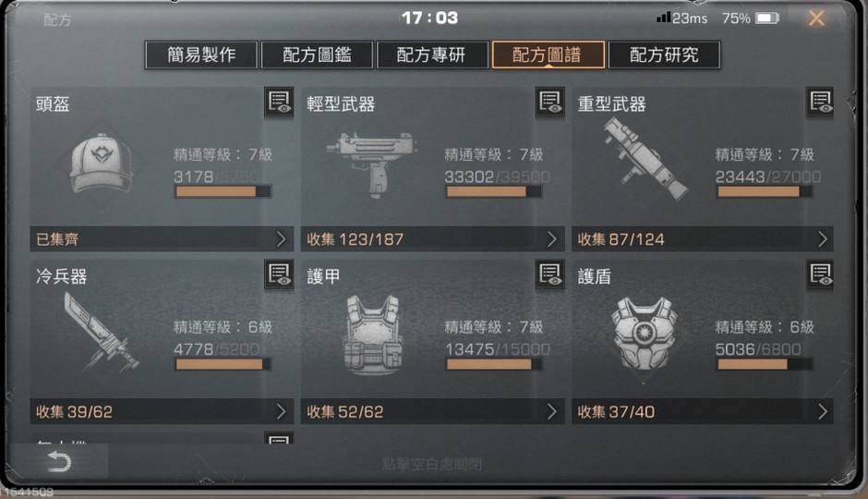Click the back arrow icon
868x499 pixels.
pyautogui.click(x=59, y=461)
